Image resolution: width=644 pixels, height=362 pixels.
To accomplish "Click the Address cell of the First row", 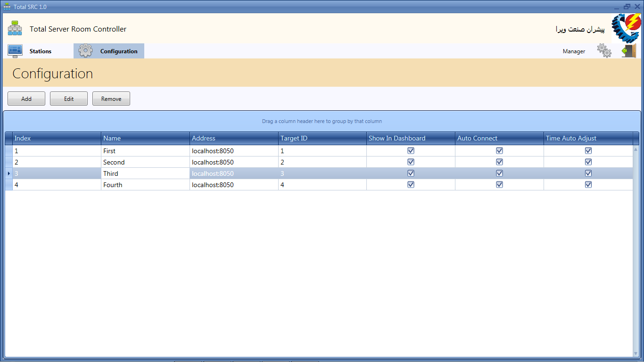I will coord(234,151).
